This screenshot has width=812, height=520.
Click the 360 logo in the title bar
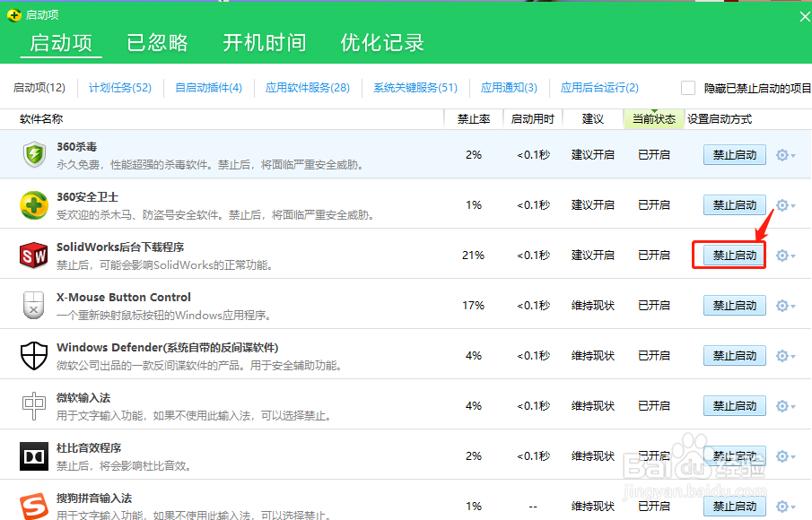coord(14,15)
